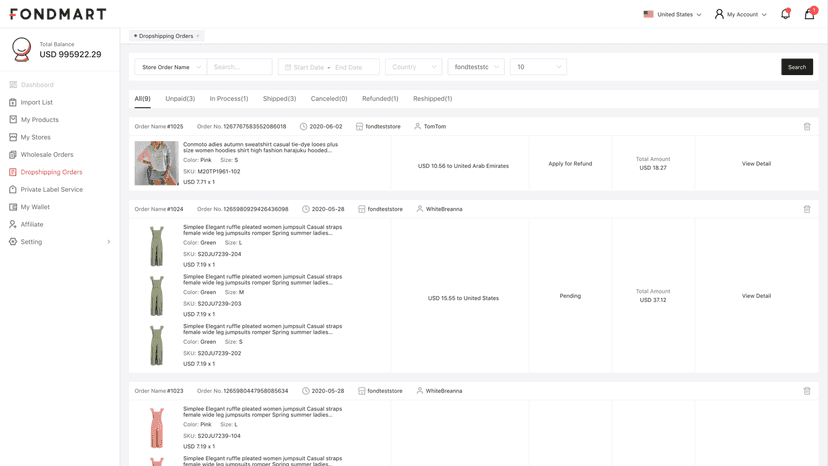The height and width of the screenshot is (466, 828).
Task: Switch to the Shipped(3) tab
Action: (x=279, y=99)
